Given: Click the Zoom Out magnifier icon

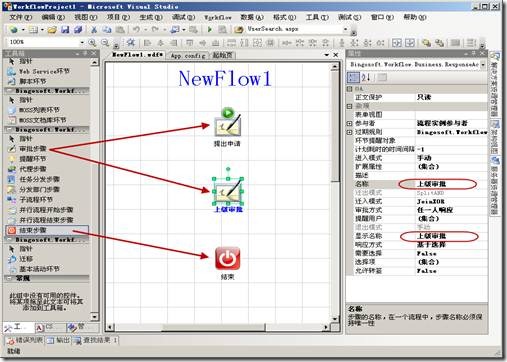Looking at the screenshot, I should [105, 42].
